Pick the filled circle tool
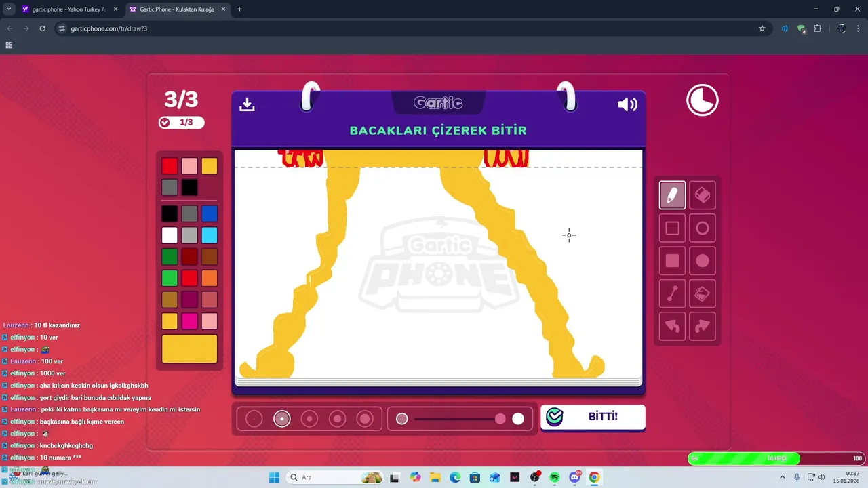The height and width of the screenshot is (488, 868). pyautogui.click(x=703, y=261)
